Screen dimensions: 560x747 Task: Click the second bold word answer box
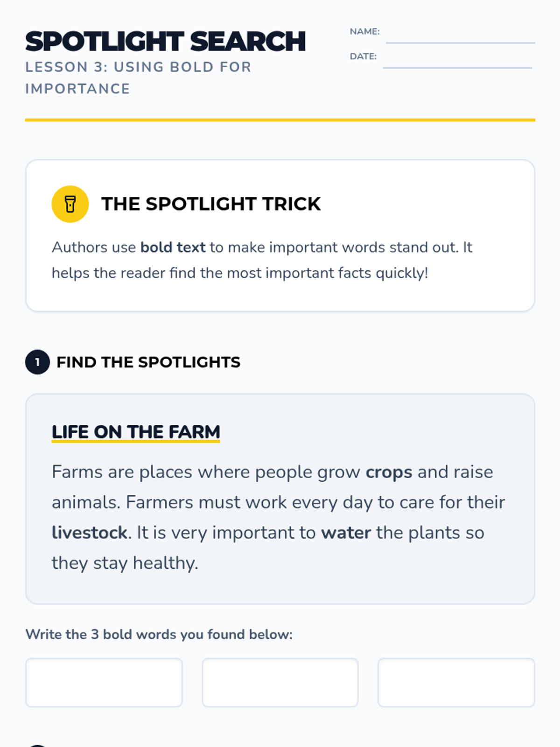click(x=280, y=682)
